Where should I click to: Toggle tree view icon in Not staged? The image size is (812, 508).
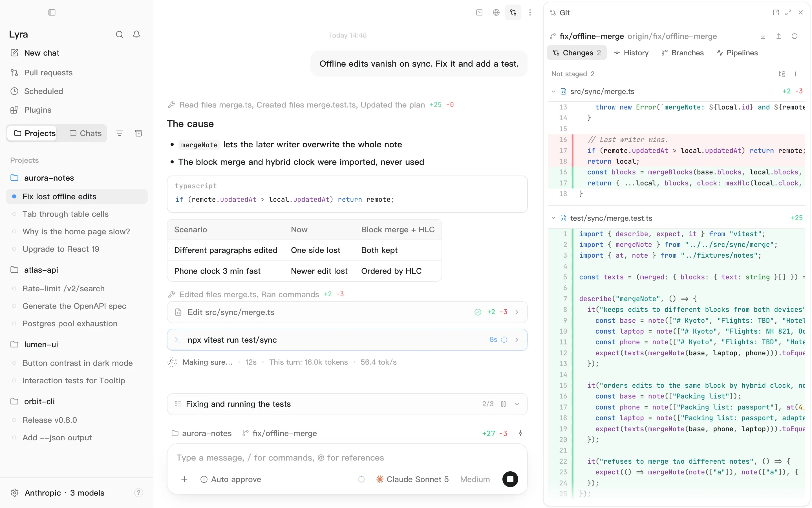(x=782, y=74)
